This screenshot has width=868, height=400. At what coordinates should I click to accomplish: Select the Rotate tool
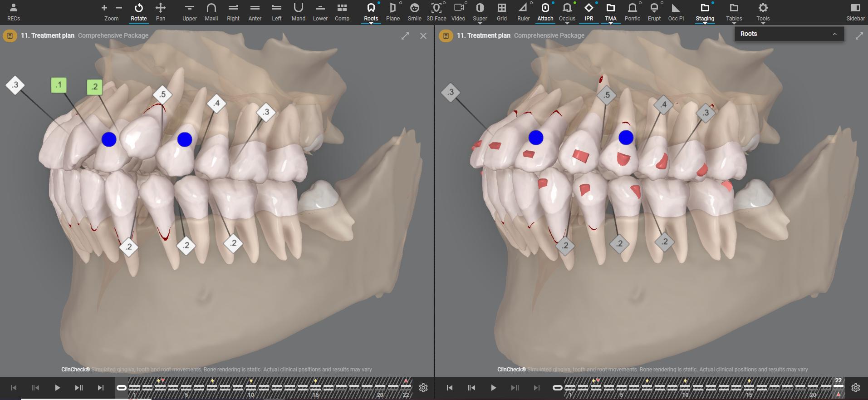pos(139,12)
